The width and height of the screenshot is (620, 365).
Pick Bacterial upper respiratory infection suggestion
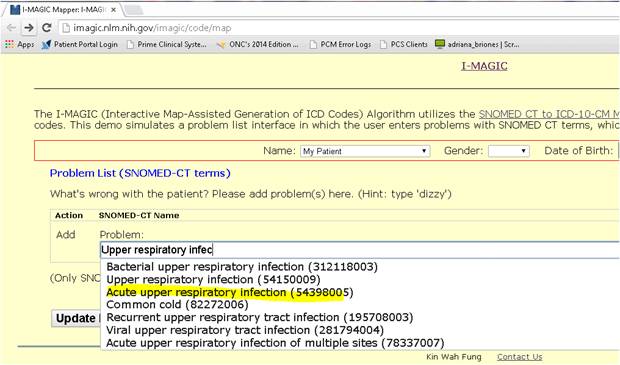click(x=242, y=267)
